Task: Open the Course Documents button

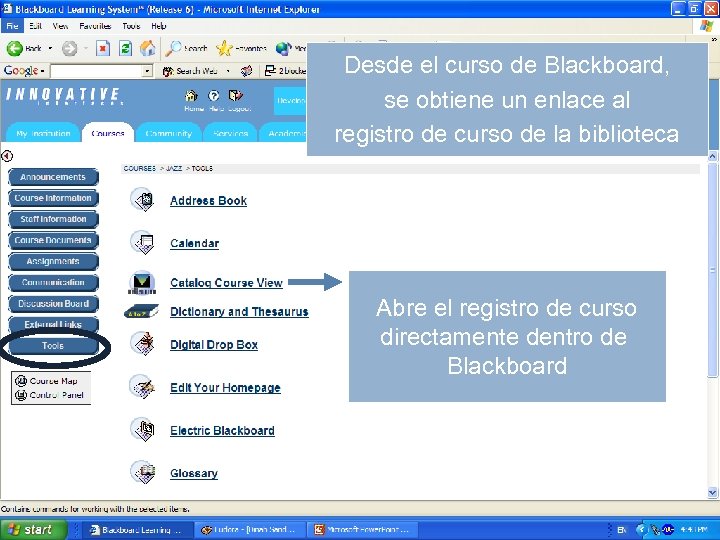Action: [53, 240]
